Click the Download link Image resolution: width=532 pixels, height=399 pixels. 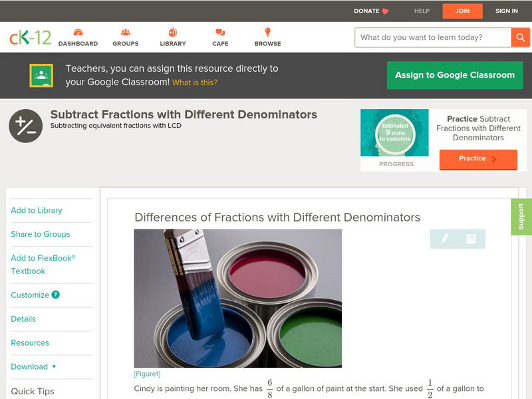(29, 366)
